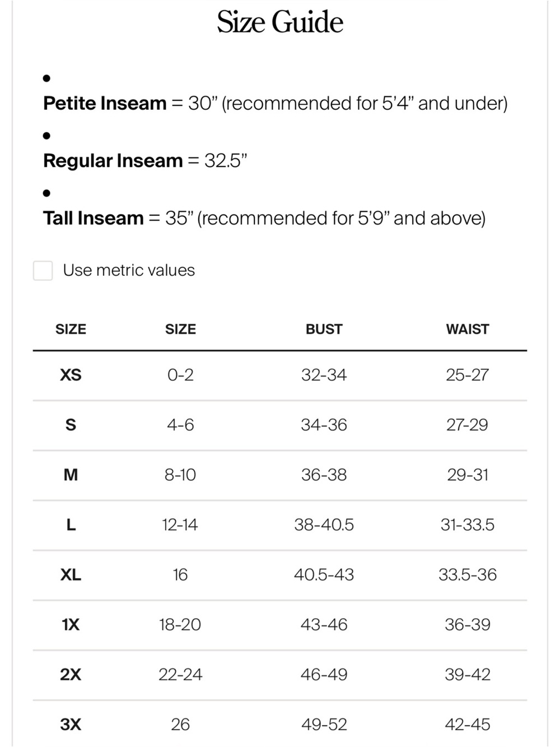Screen dimensions: 560x747
Task: Click the Use metric values label
Action: coord(129,270)
